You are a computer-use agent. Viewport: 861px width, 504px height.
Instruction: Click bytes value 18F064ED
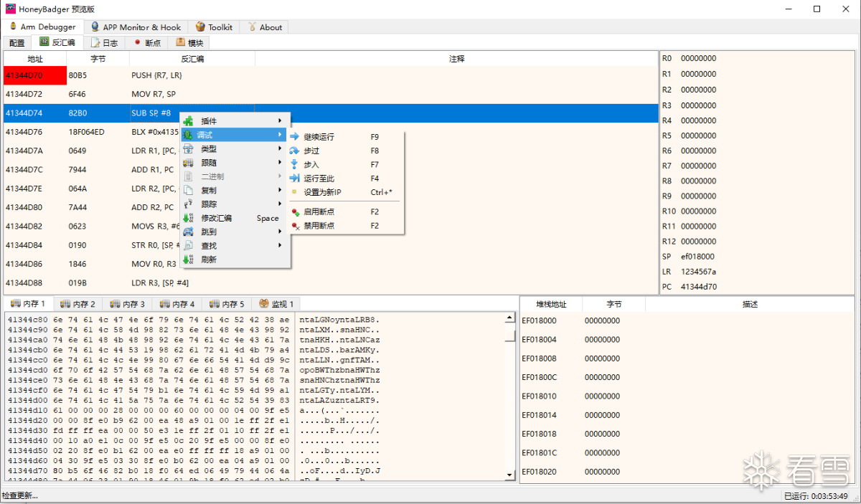click(x=87, y=132)
